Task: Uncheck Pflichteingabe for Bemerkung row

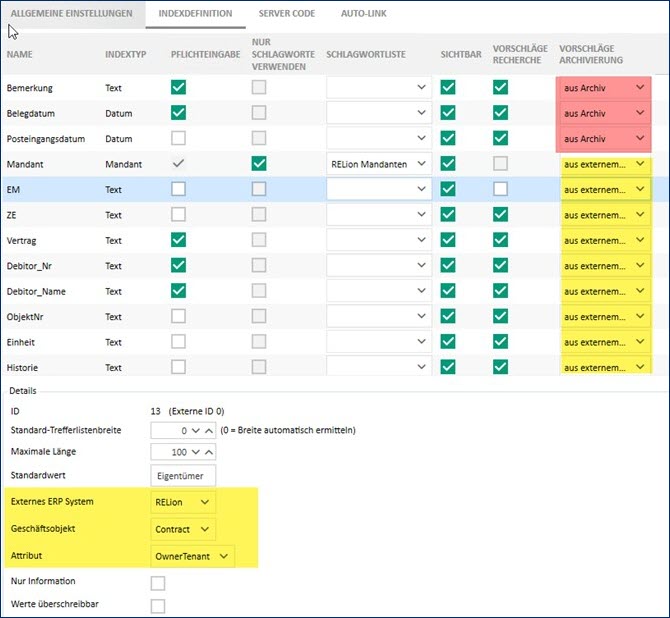Action: [x=178, y=87]
